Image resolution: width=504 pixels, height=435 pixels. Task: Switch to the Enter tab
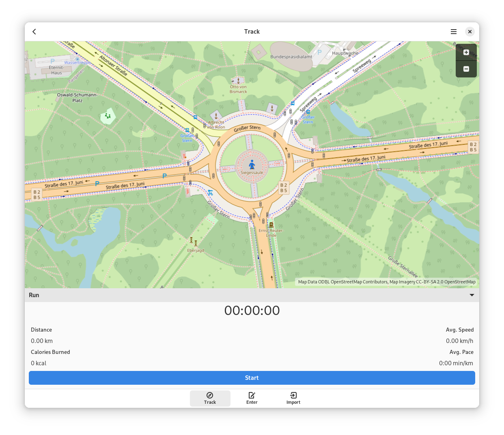coord(252,399)
